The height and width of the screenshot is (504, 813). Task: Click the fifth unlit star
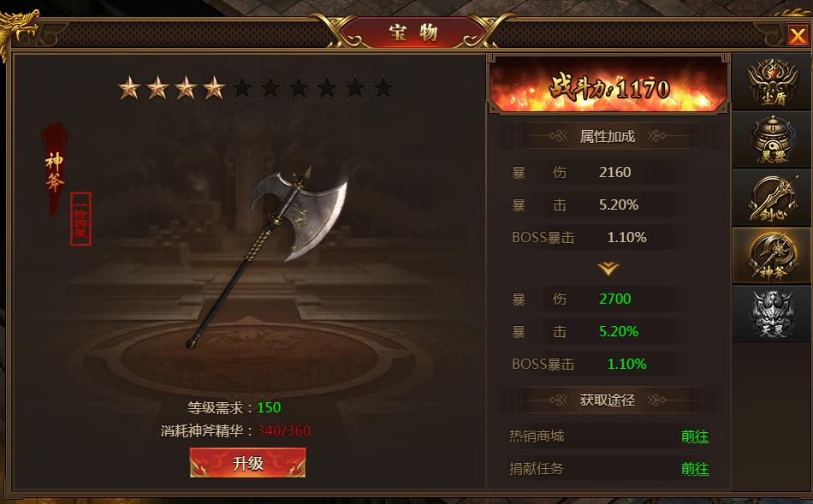pos(242,88)
